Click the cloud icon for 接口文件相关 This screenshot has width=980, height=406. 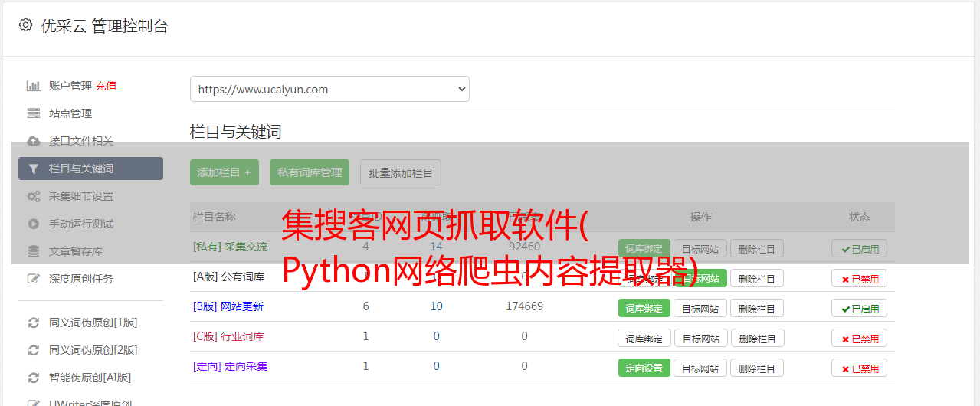tap(33, 141)
